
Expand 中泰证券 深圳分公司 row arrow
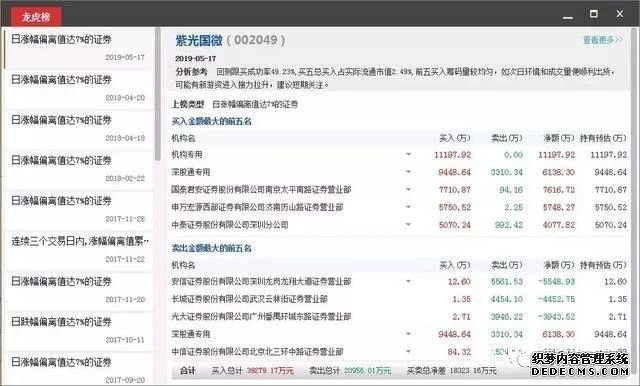click(x=408, y=225)
